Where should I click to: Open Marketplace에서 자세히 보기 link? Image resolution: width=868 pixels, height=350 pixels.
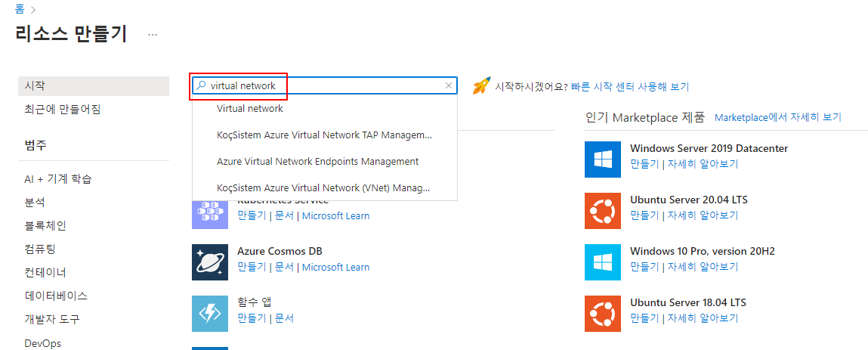(x=778, y=117)
